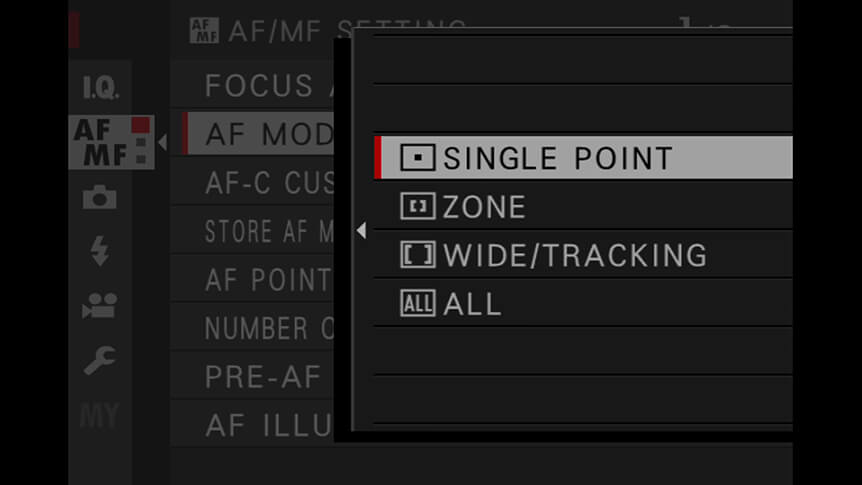Image resolution: width=862 pixels, height=485 pixels.
Task: Click left arrow next to AF MF tab
Action: (162, 142)
